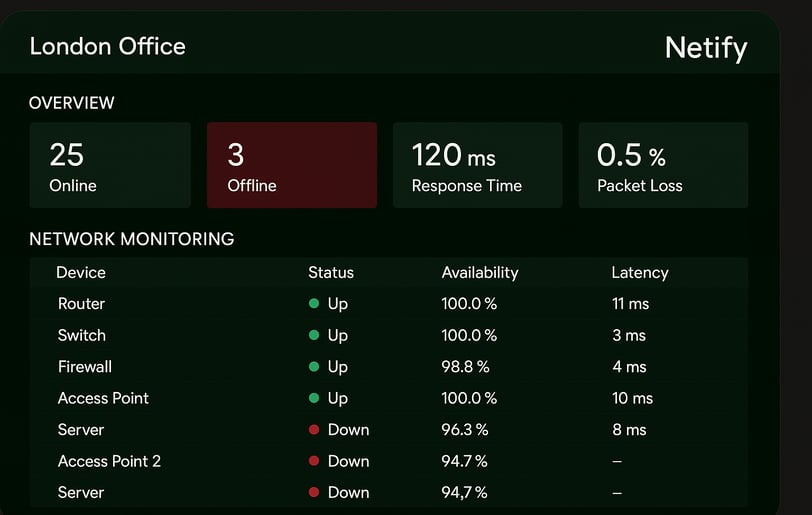Click the NETWORK MONITORING heading
The height and width of the screenshot is (515, 812).
pos(132,239)
